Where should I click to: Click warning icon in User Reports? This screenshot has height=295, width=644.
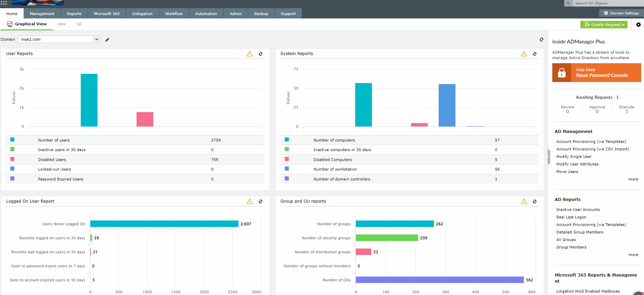pyautogui.click(x=250, y=54)
